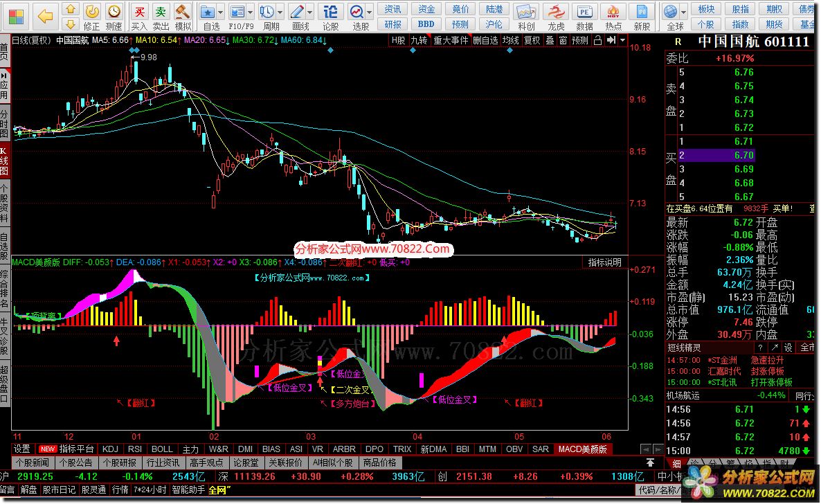The height and width of the screenshot is (504, 821).
Task: Switch to the BOLL indicator tab
Action: tap(162, 449)
